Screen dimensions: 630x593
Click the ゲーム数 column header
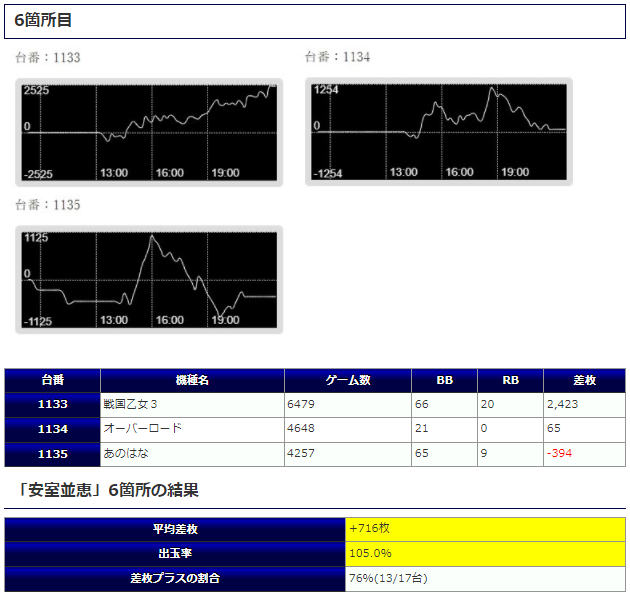(x=347, y=381)
